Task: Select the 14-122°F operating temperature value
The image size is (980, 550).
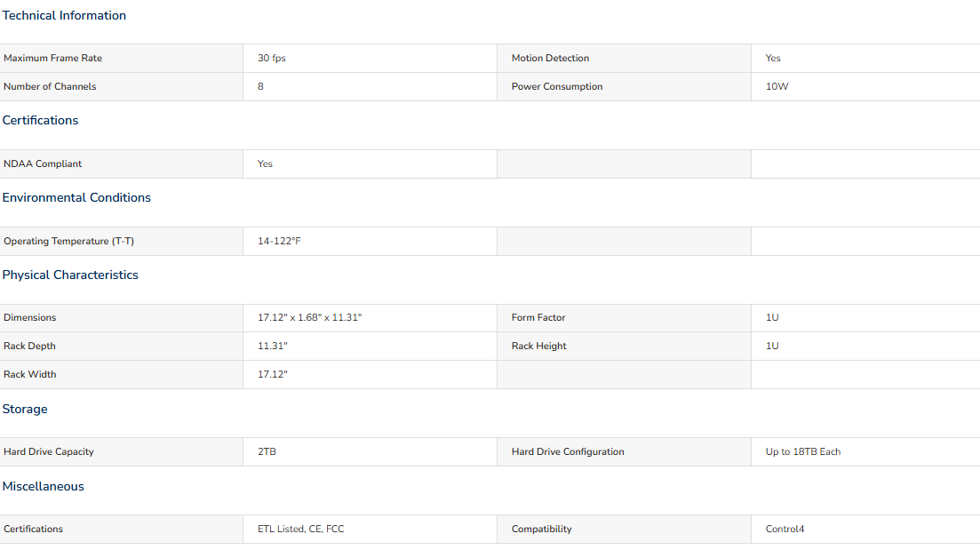Action: click(x=279, y=242)
